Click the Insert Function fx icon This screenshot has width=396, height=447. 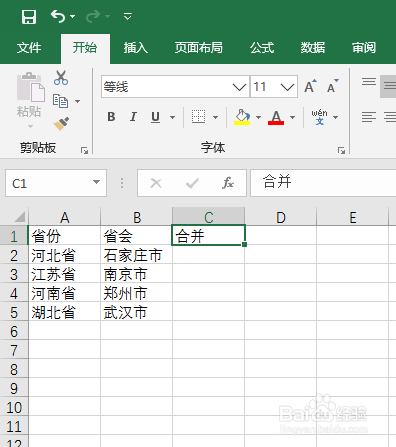click(x=228, y=183)
